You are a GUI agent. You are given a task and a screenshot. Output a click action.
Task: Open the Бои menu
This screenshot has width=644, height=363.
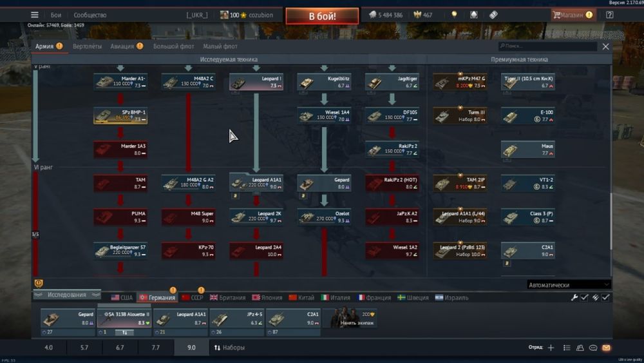click(x=56, y=15)
